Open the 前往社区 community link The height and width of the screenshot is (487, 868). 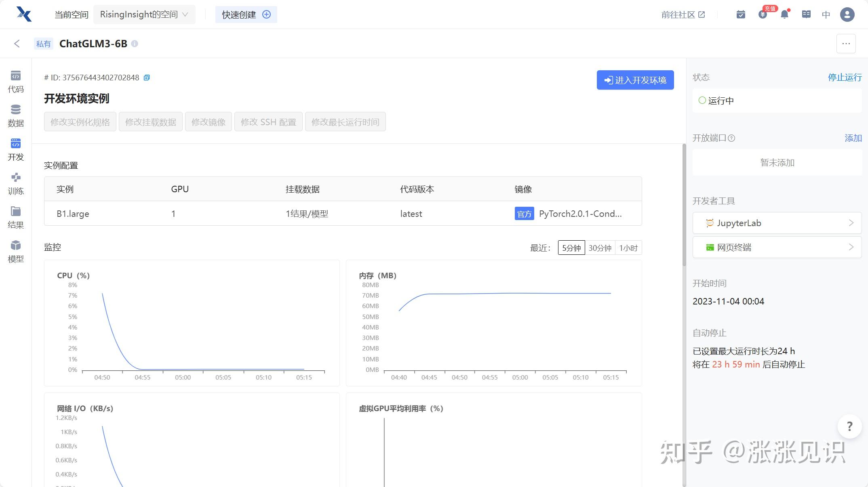(683, 15)
